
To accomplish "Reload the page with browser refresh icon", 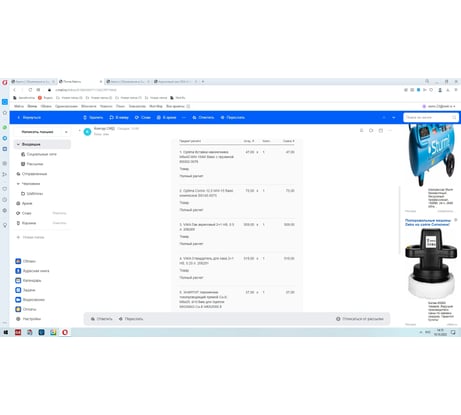I will 30,90.
